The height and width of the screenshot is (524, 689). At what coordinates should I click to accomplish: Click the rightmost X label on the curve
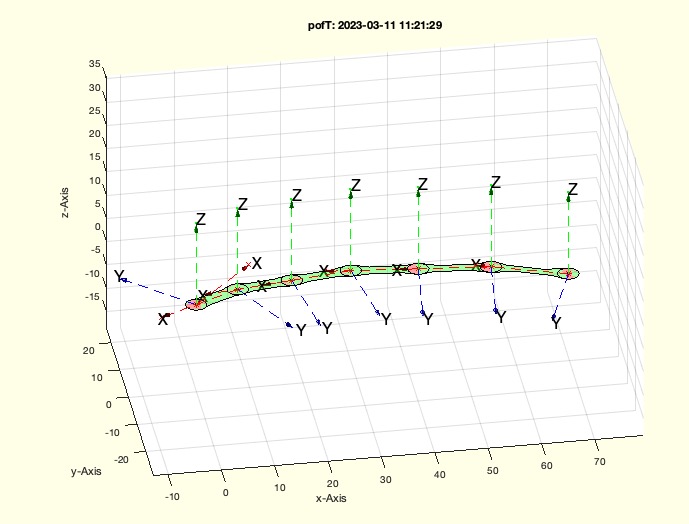point(478,265)
